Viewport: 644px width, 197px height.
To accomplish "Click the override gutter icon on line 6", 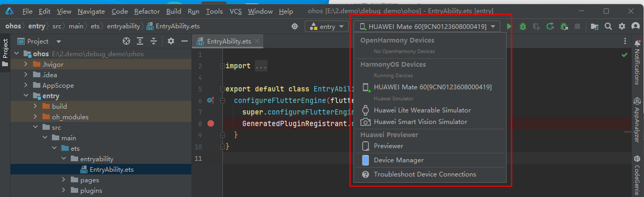I will tap(210, 100).
